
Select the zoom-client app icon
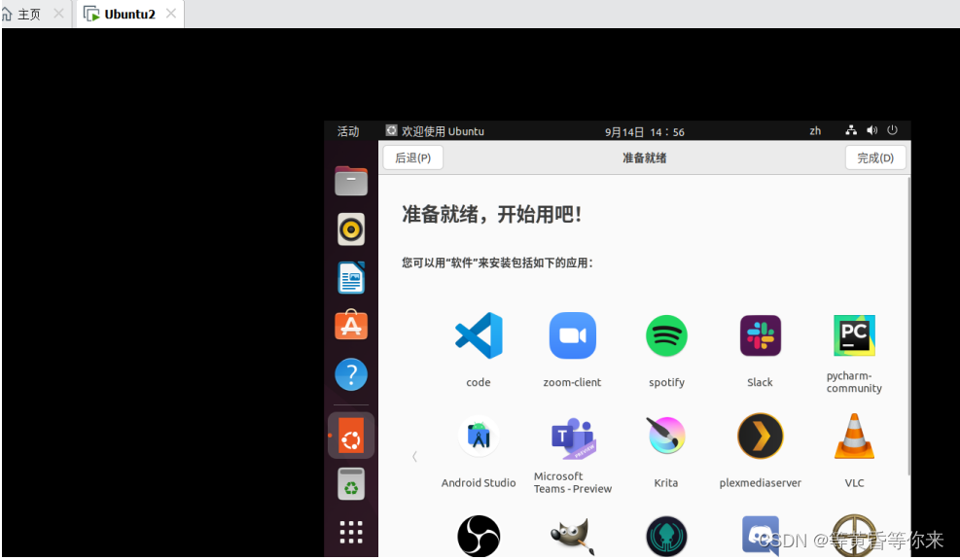point(573,335)
